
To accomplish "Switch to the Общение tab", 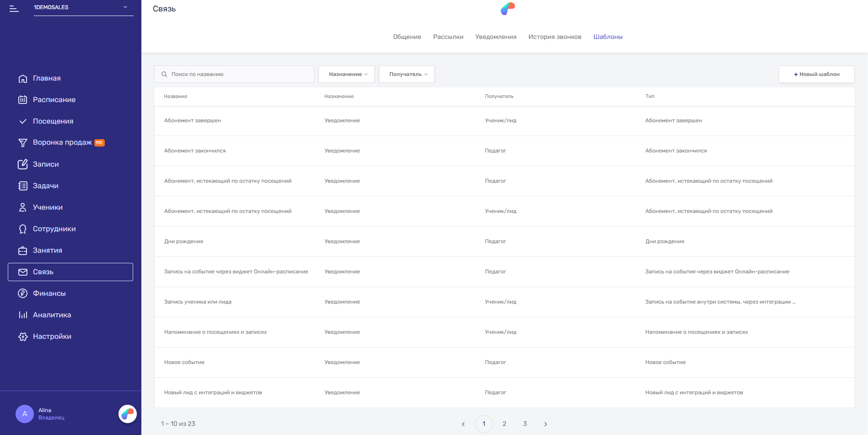I will tap(407, 37).
